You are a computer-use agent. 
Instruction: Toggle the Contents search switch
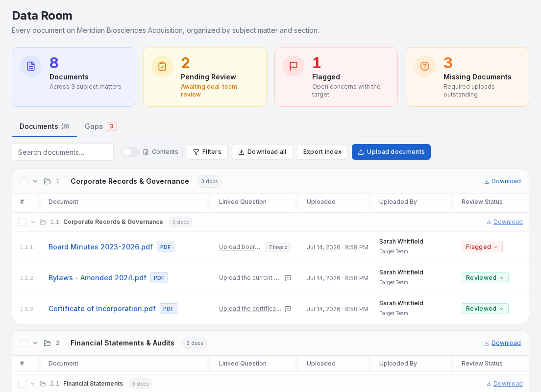click(131, 152)
